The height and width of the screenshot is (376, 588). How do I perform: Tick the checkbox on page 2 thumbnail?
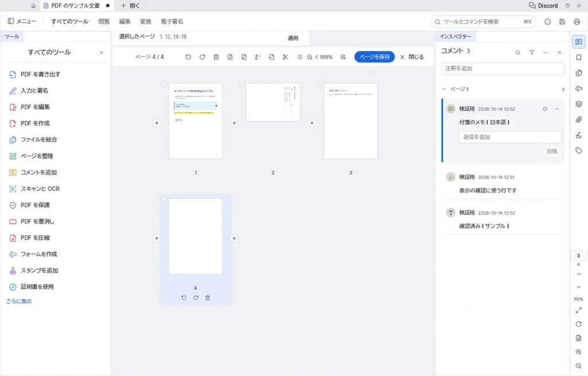pyautogui.click(x=242, y=84)
